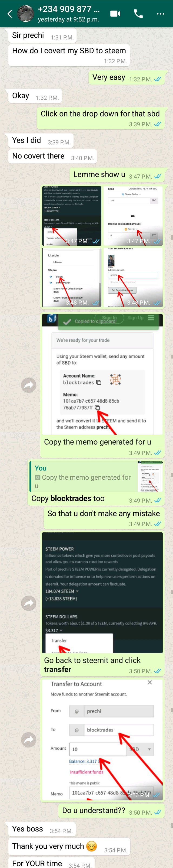Open the three-dot overflow menu
This screenshot has height=868, width=173.
click(161, 14)
